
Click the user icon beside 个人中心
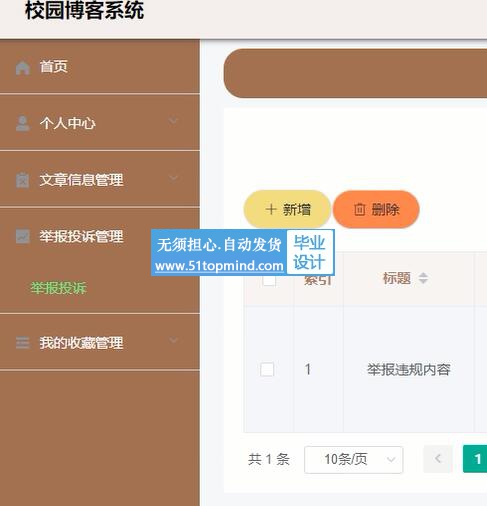point(23,124)
